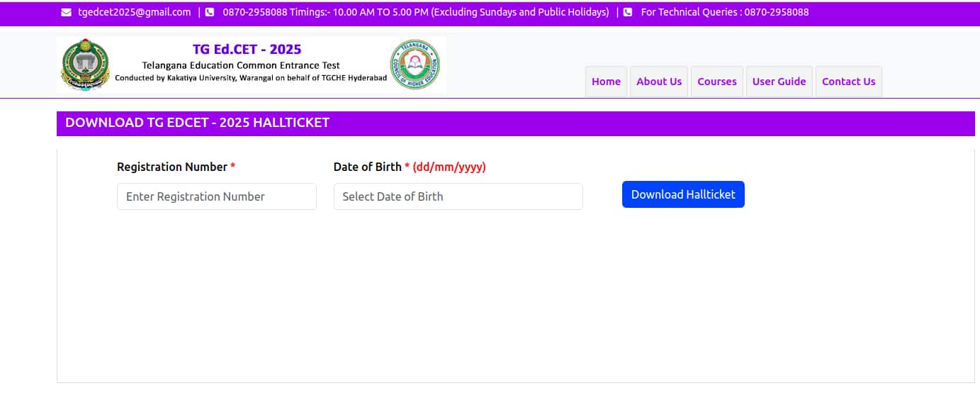The width and height of the screenshot is (980, 393).
Task: Open the Select Date of Birth field
Action: click(458, 196)
